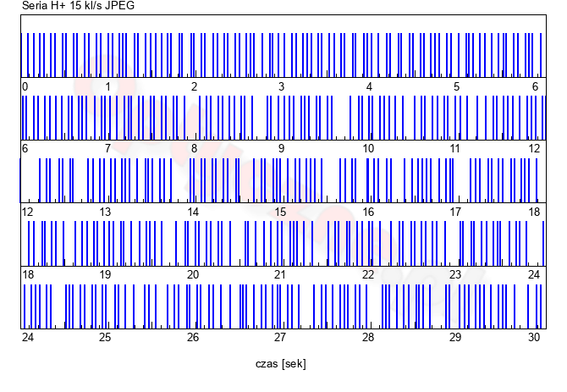The width and height of the screenshot is (567, 392).
Task: Click the 7 second tick label
Action: (x=107, y=149)
